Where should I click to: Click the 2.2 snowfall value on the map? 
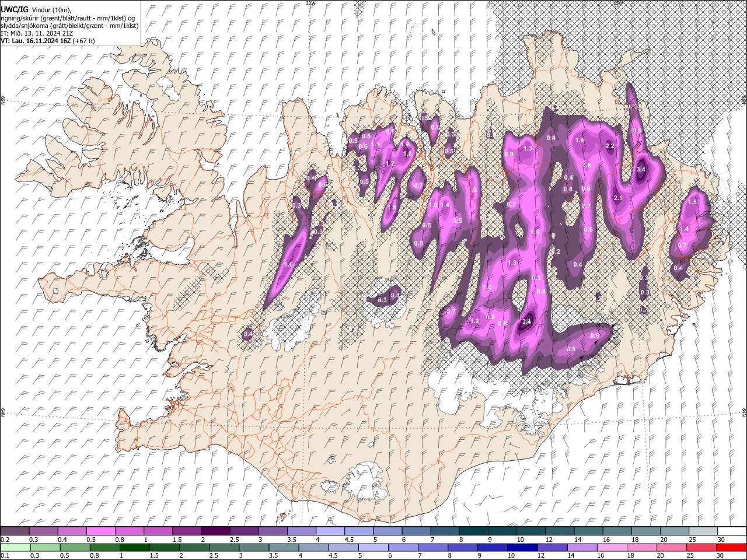(x=610, y=146)
